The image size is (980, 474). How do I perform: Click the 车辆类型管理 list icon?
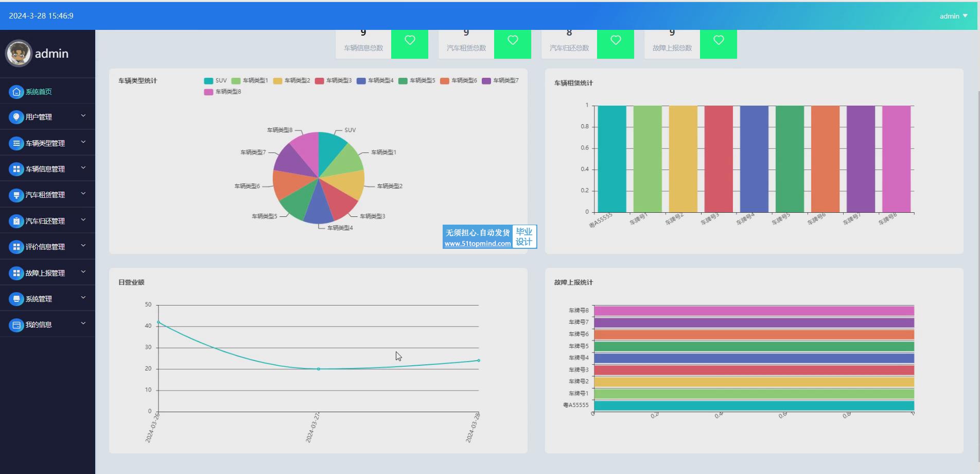pos(16,143)
